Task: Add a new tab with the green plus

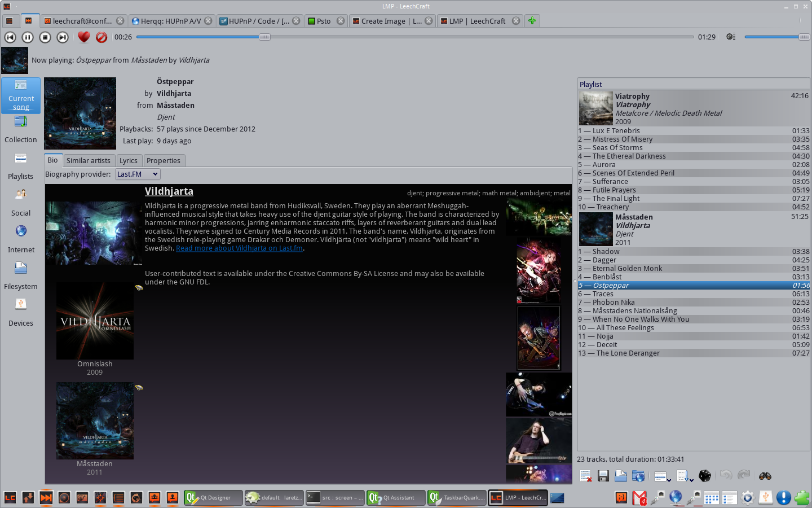Action: pyautogui.click(x=532, y=21)
